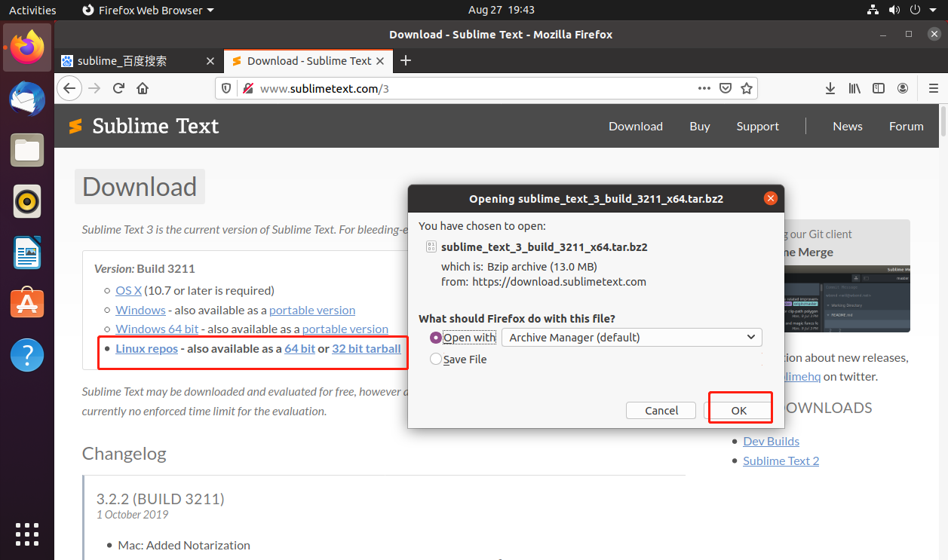Open the Sublime Text 2 link
948x560 pixels.
[781, 461]
